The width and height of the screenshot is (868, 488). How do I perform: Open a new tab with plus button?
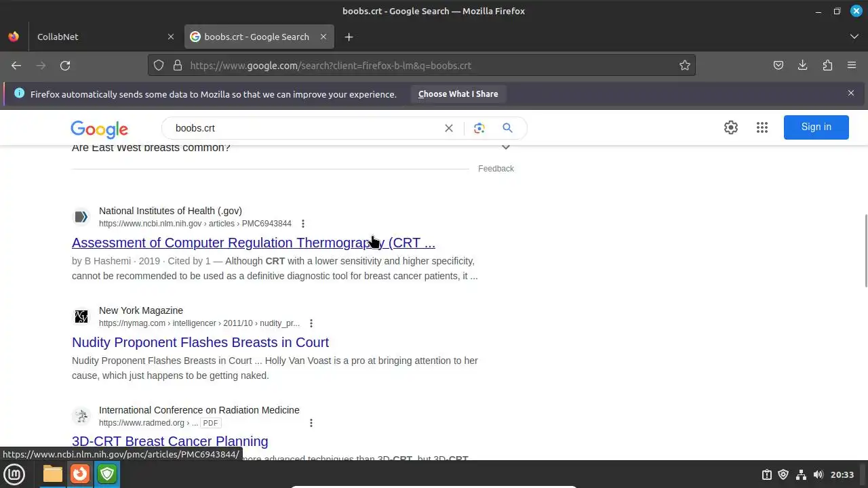(349, 37)
